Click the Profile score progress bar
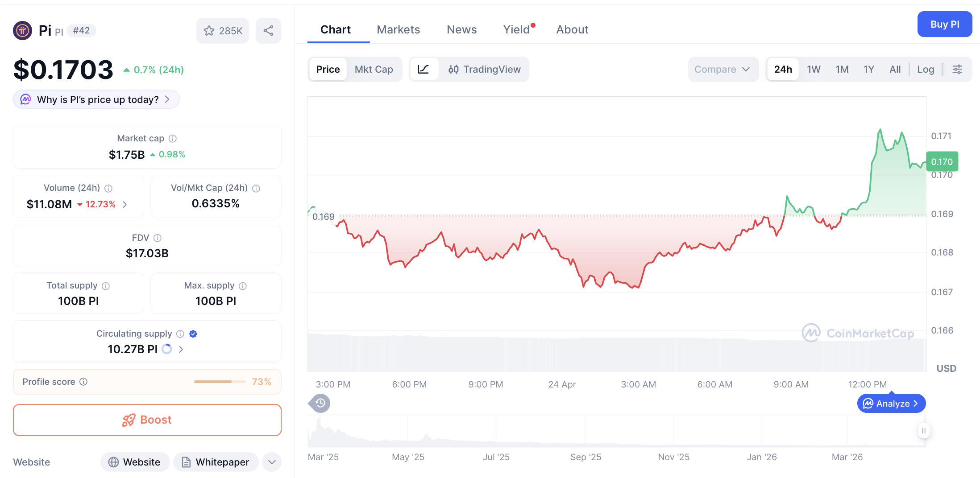Screen dimensions: 980x478 219,382
